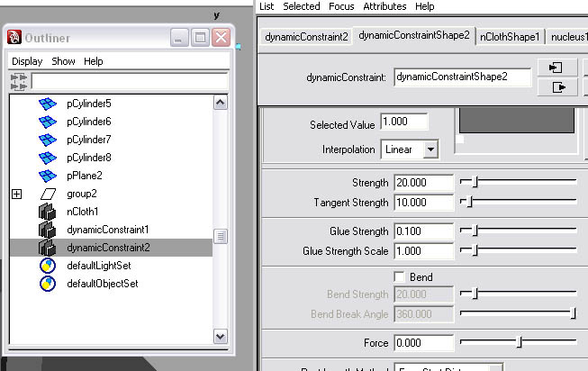Image resolution: width=588 pixels, height=371 pixels.
Task: Open the Selected menu
Action: (x=302, y=6)
